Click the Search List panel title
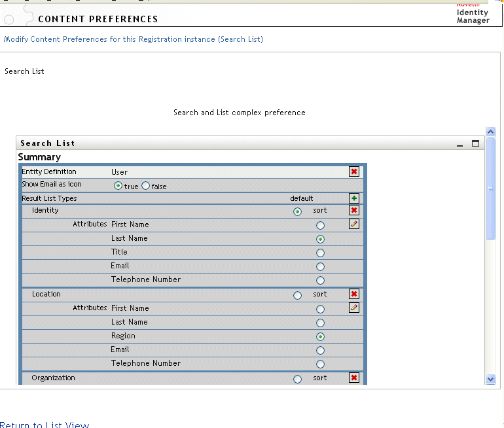Screen dimensions: 504x428 coord(48,143)
